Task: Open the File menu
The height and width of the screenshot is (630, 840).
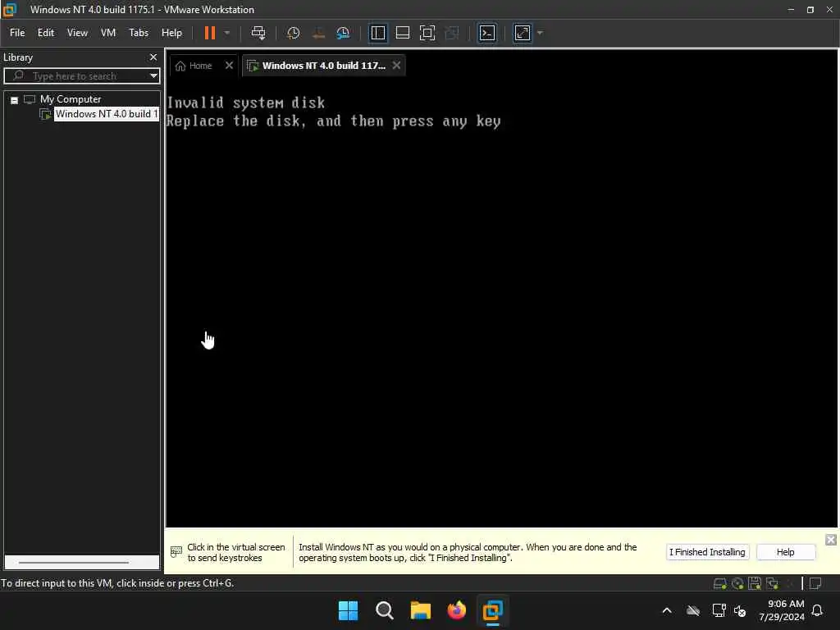Action: coord(17,33)
